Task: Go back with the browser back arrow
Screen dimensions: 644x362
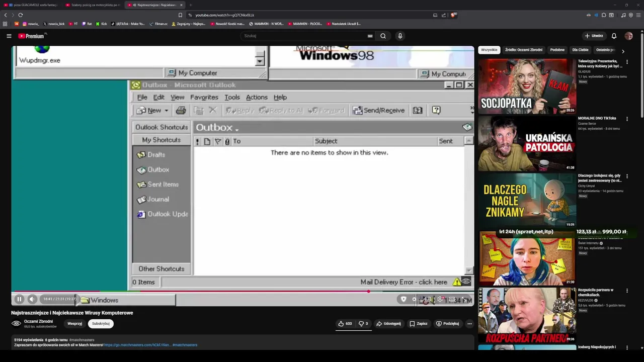Action: click(x=6, y=15)
